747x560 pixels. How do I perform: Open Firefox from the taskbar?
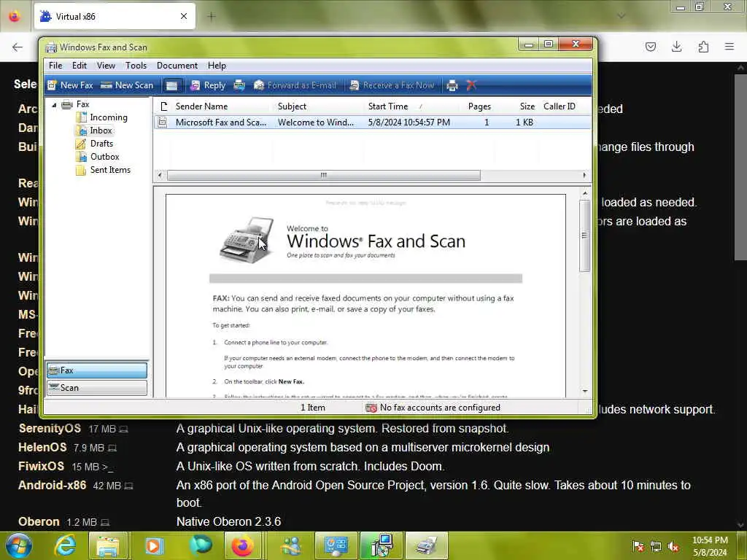(x=242, y=545)
